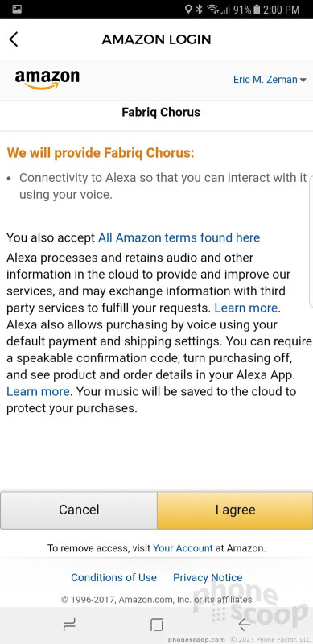Tap the Android recent apps icon
This screenshot has height=644, width=313.
[x=69, y=625]
